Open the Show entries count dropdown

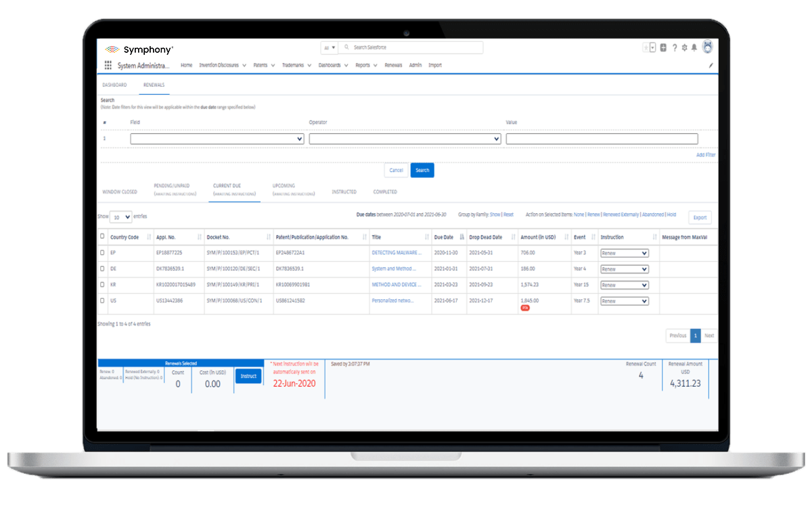click(120, 217)
